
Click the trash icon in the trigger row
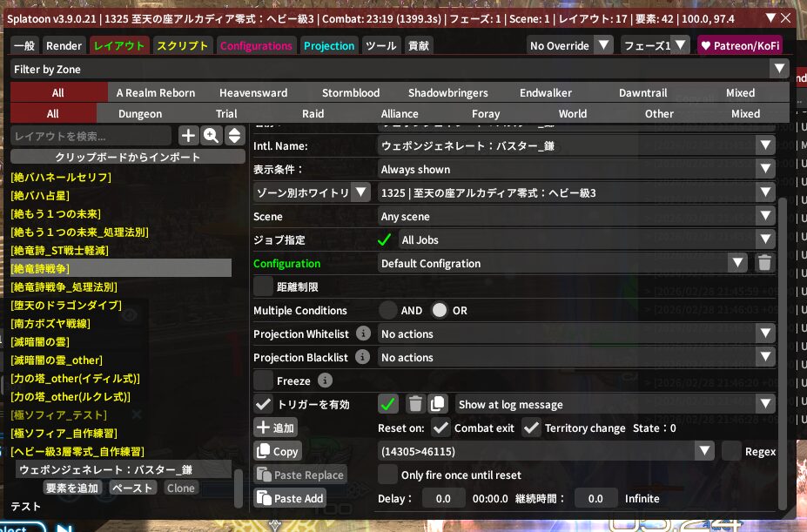click(415, 404)
